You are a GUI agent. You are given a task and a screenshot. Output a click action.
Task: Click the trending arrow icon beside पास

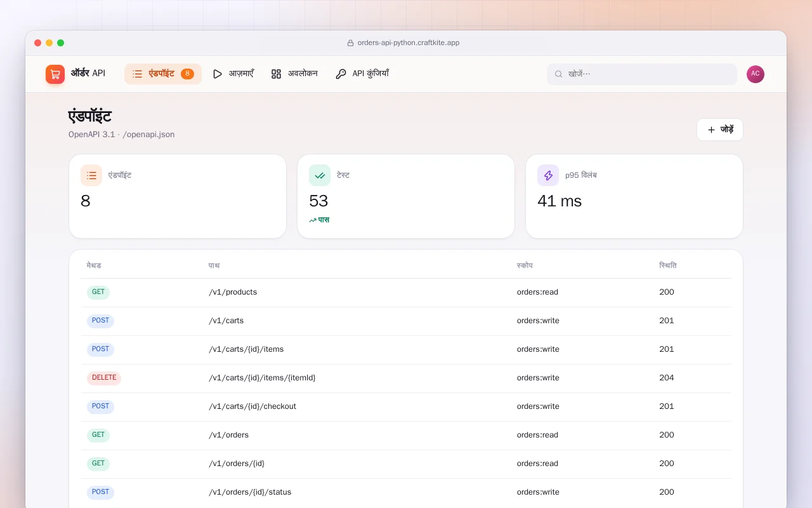tap(313, 220)
